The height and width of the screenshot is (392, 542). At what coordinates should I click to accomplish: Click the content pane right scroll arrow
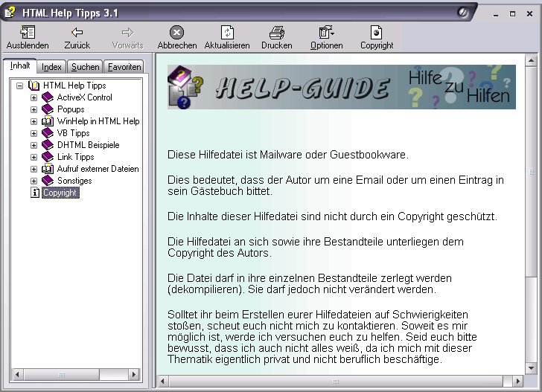tap(518, 382)
